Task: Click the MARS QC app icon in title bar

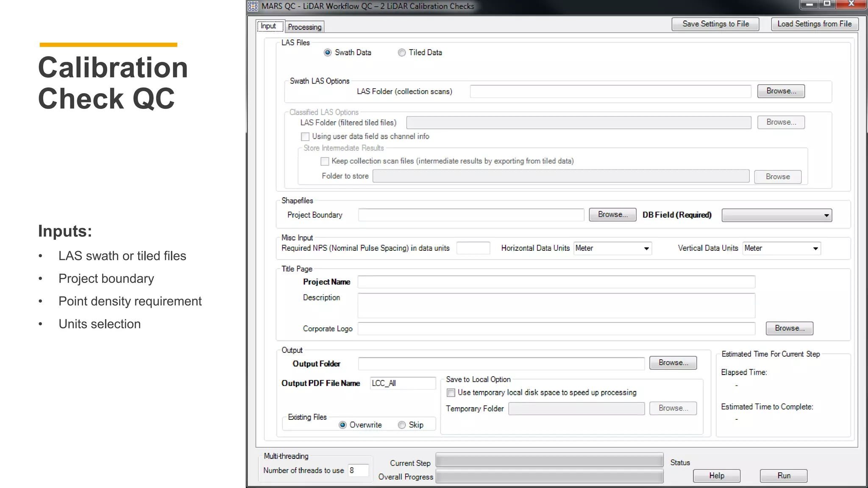Action: pos(253,6)
